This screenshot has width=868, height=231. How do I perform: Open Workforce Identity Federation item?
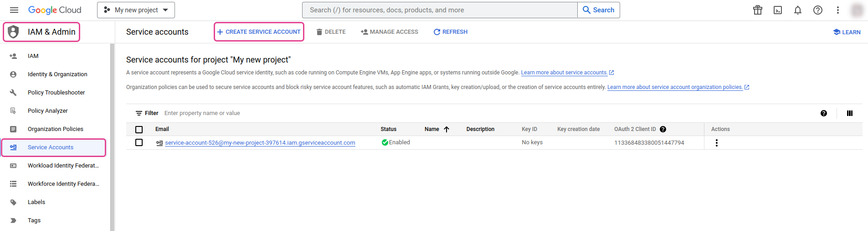tap(63, 184)
